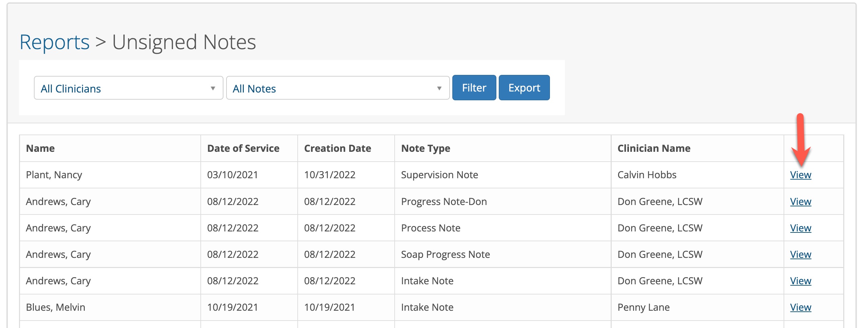868x328 pixels.
Task: Sort by the Name column header
Action: point(41,148)
